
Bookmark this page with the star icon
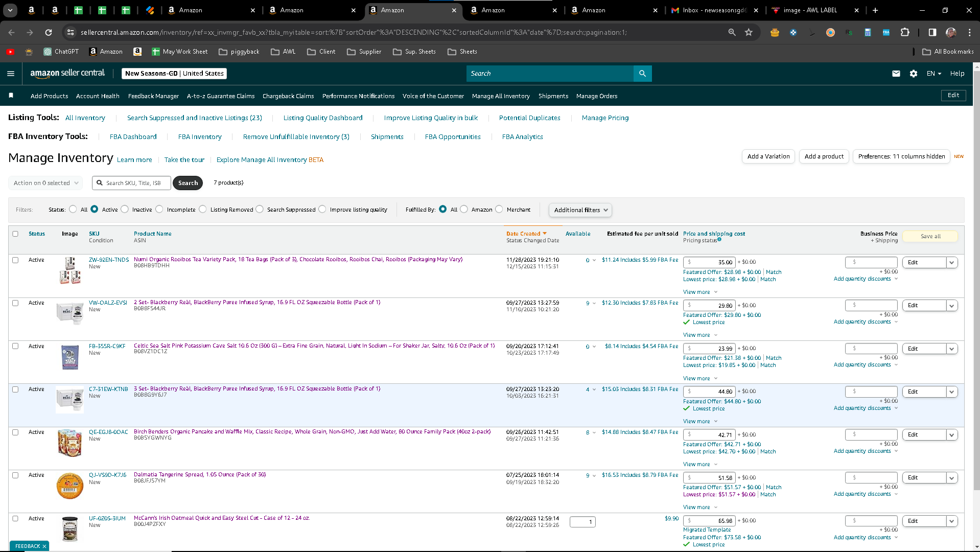coord(749,32)
